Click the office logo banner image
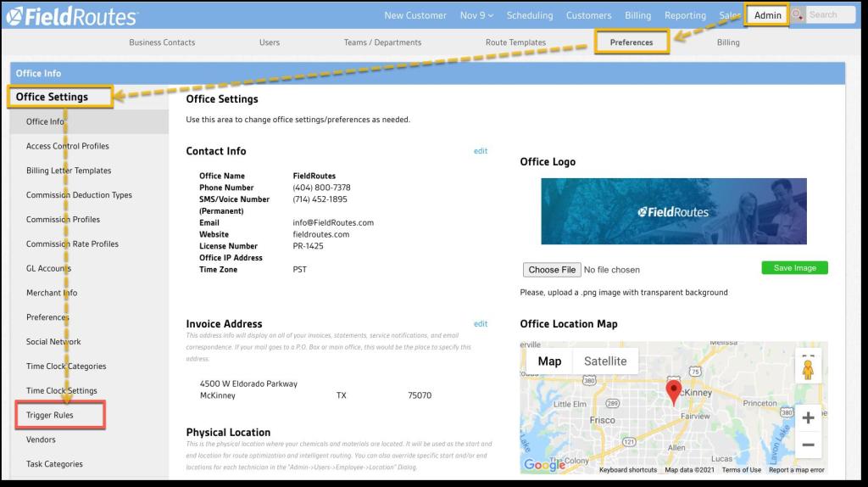This screenshot has width=868, height=487. 674,211
